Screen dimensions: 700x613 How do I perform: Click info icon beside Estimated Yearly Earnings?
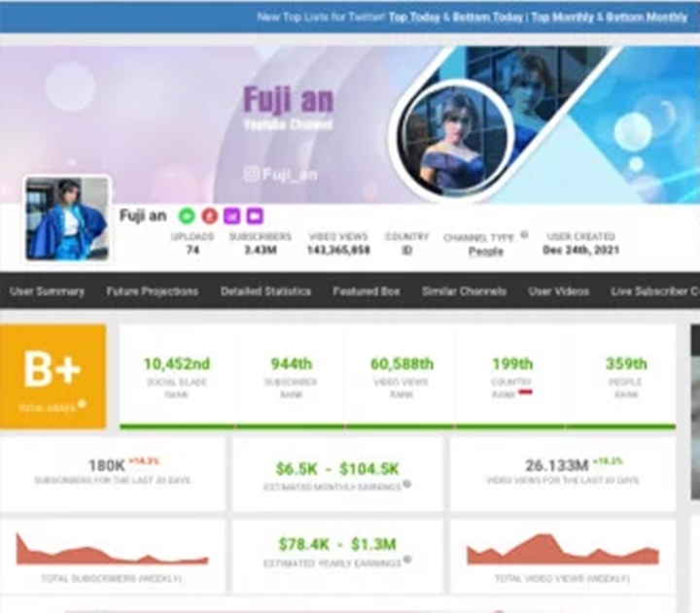[x=407, y=560]
